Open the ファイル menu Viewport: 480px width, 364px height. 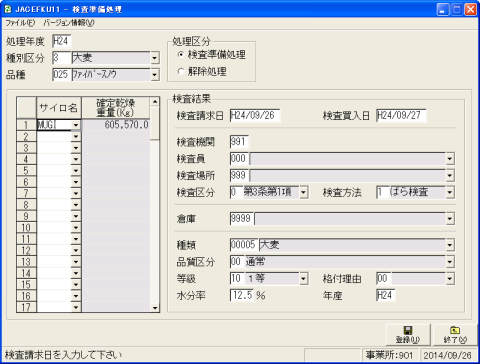pyautogui.click(x=20, y=23)
